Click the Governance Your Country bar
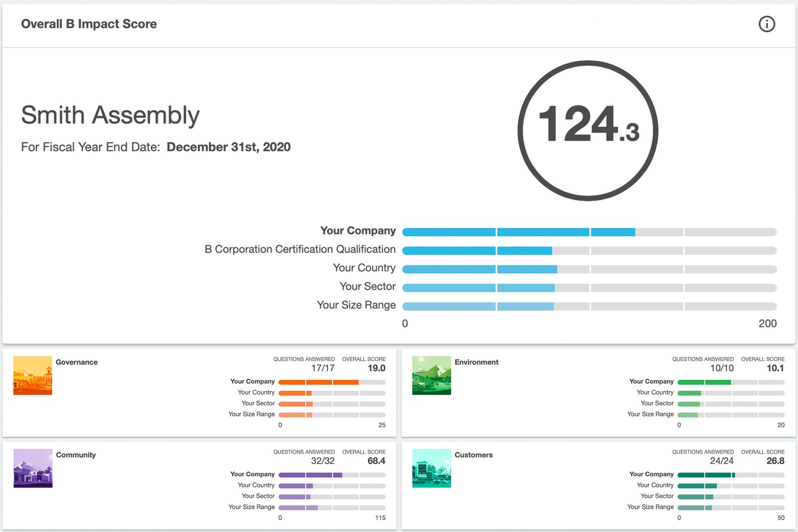This screenshot has width=798, height=532. pos(332,393)
